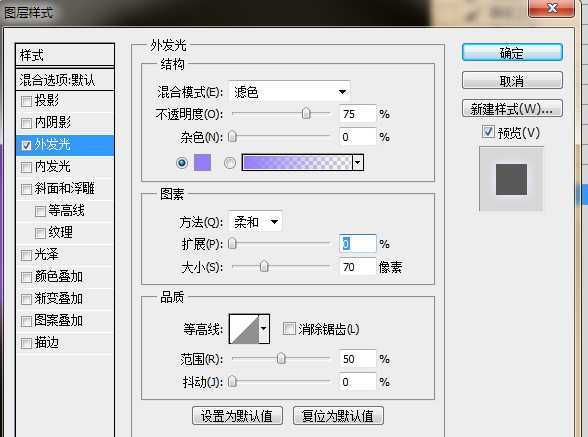Click the size value field showing 70

tap(357, 267)
